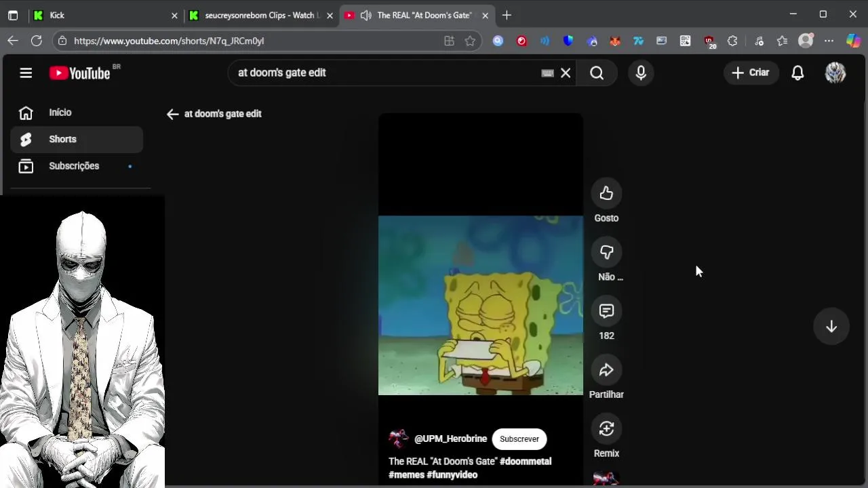Image resolution: width=868 pixels, height=488 pixels.
Task: Close the seucreysonreborn Clips tab
Action: pyautogui.click(x=330, y=15)
